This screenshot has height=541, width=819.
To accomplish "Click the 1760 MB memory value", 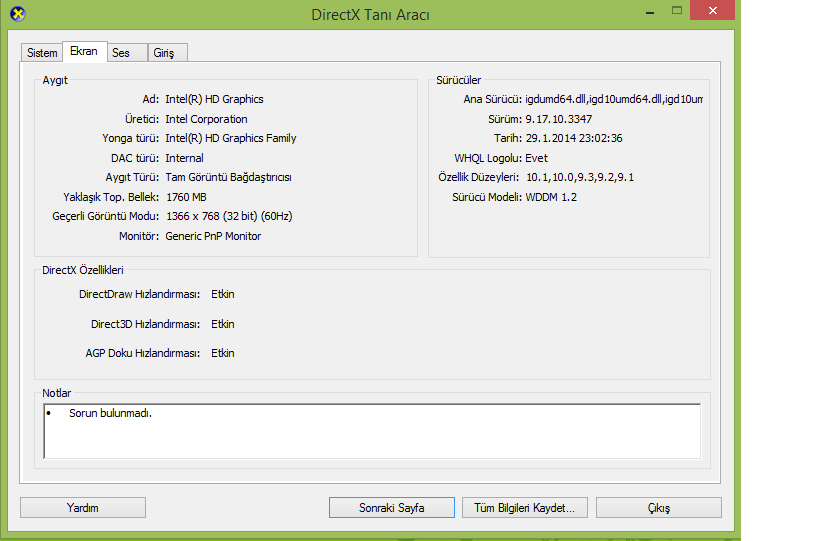I will click(186, 197).
